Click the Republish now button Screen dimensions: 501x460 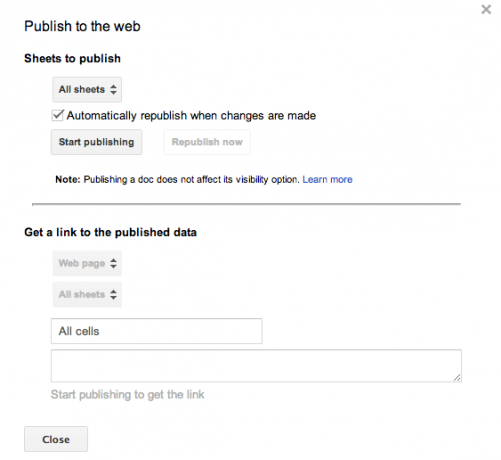[207, 142]
